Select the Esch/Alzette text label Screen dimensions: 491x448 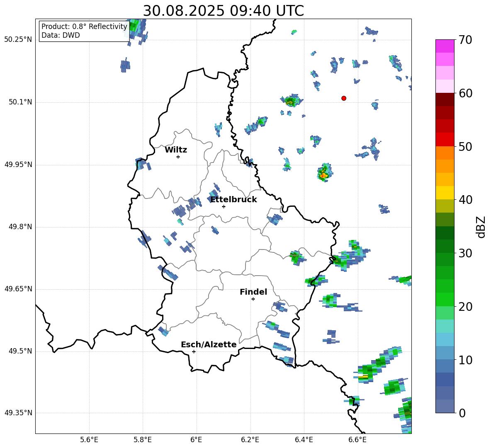coord(209,345)
